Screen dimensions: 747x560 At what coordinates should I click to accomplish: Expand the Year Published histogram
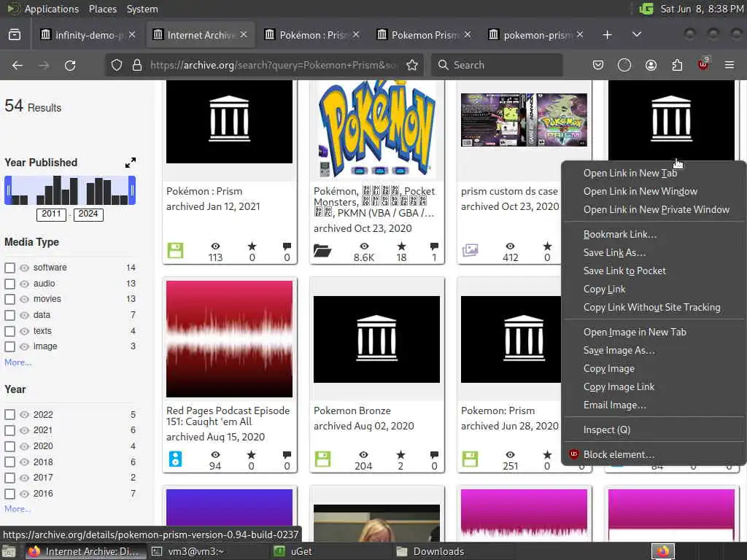[130, 163]
